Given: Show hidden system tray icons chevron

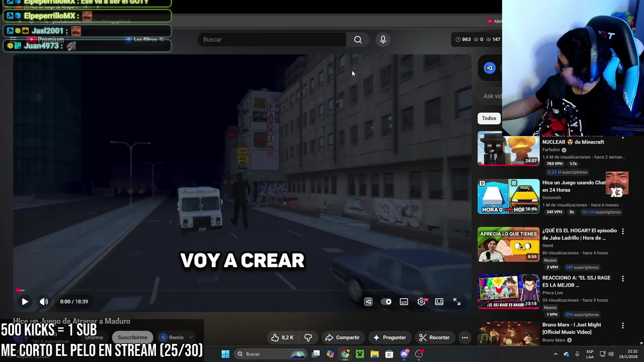Looking at the screenshot, I should (x=555, y=354).
